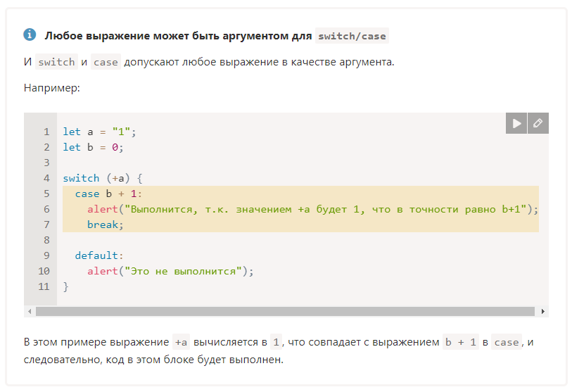Screen dimensions: 572x392
Task: Open code in sandbox with pencil icon
Action: click(x=538, y=123)
